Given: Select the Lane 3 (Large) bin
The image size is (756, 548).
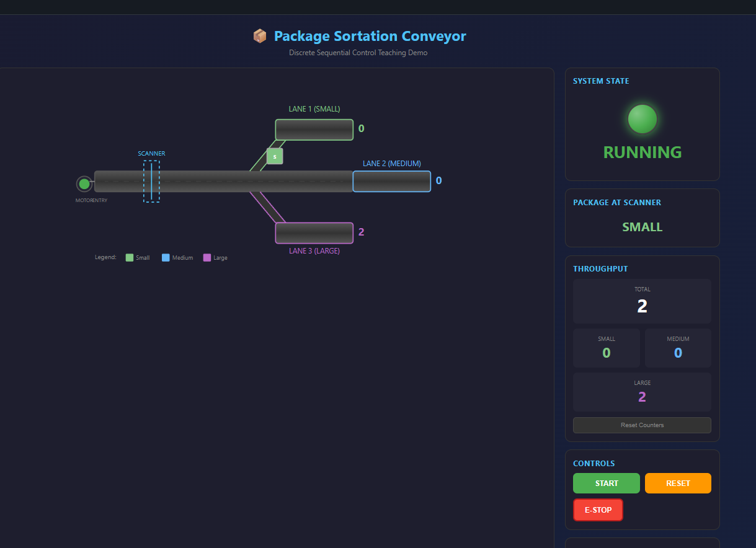Looking at the screenshot, I should (x=314, y=233).
